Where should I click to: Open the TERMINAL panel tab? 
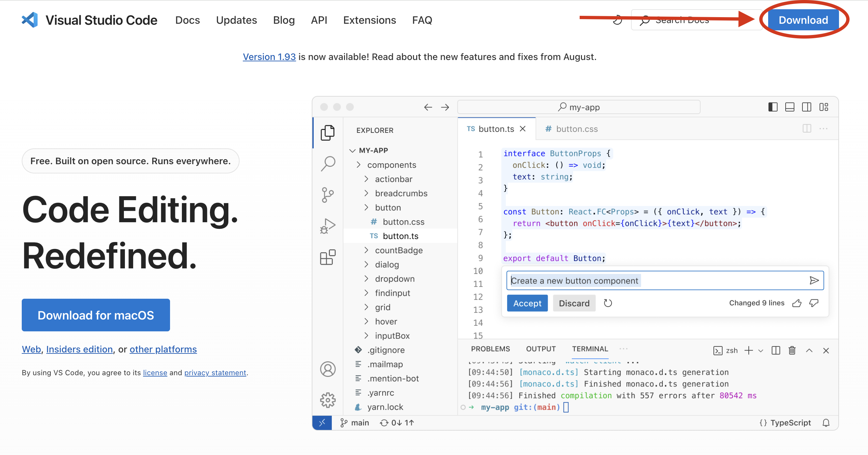pos(590,349)
